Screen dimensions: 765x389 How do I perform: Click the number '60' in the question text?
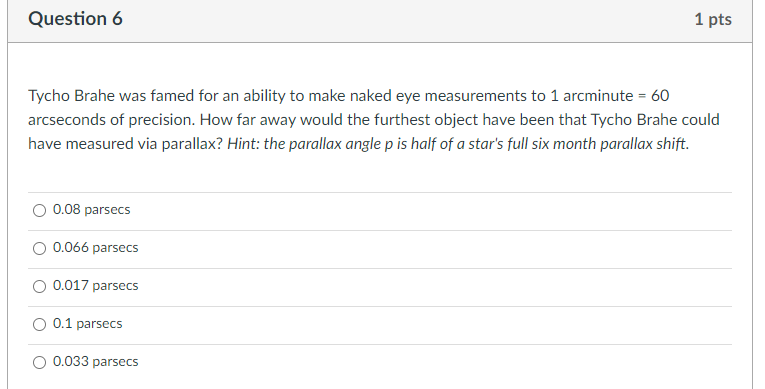pos(660,96)
